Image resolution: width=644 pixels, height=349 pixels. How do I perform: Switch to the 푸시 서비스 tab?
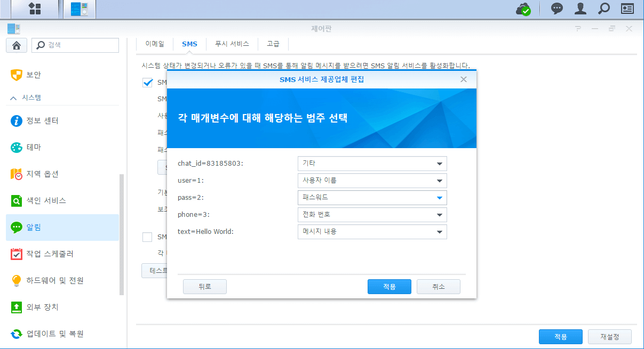(x=232, y=44)
